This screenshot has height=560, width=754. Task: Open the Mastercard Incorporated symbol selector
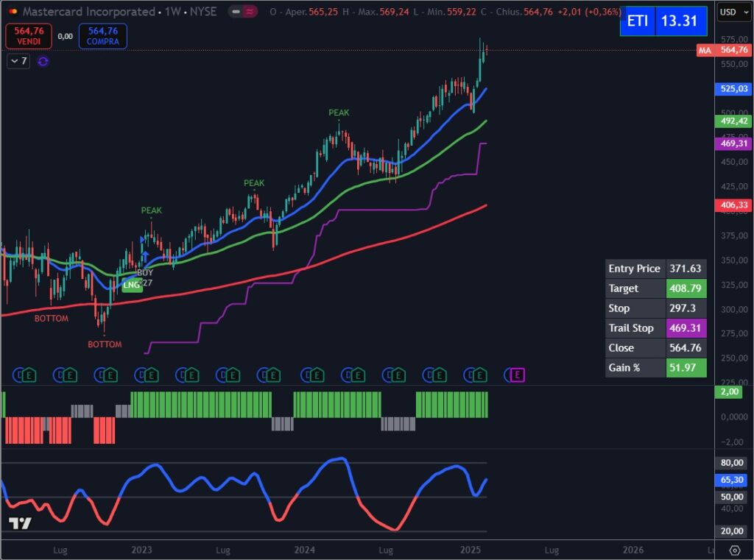tap(88, 13)
